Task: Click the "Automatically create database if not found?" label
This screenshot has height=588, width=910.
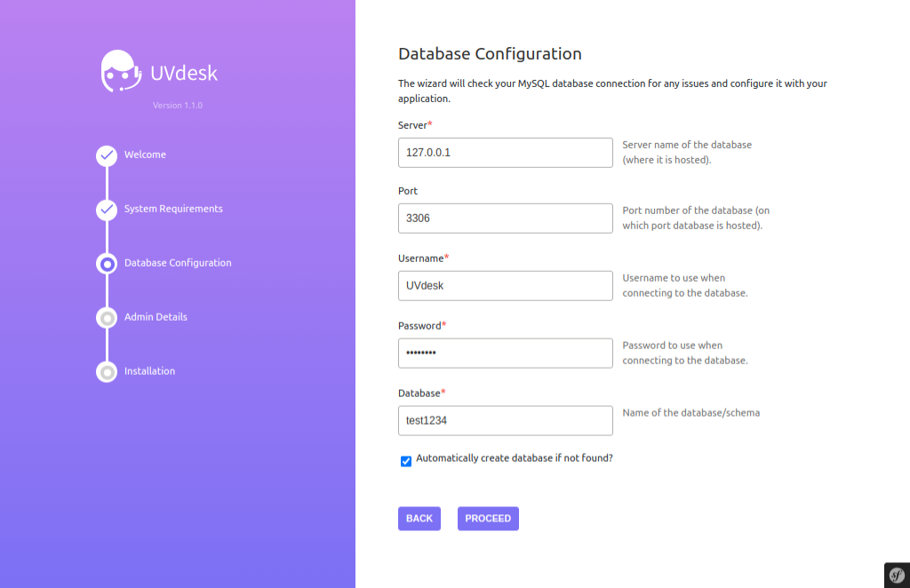Action: click(515, 458)
